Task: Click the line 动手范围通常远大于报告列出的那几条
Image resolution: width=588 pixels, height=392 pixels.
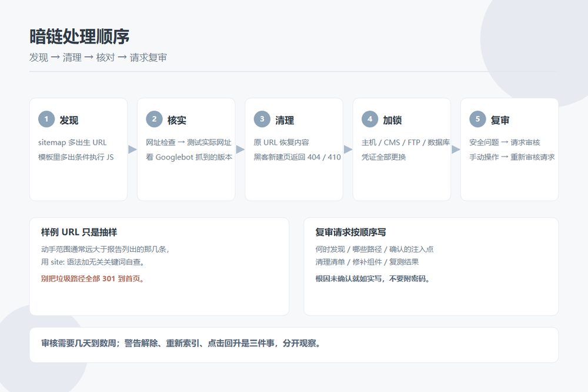Action: [105, 250]
